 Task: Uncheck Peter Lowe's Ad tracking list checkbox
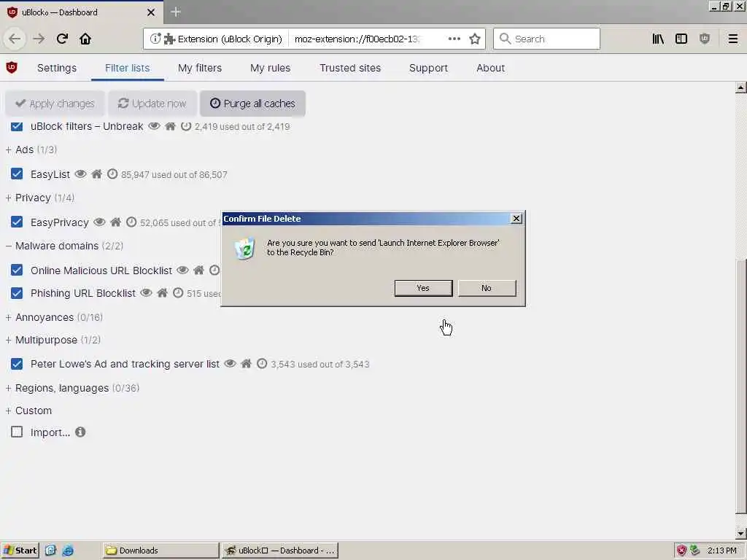17,364
